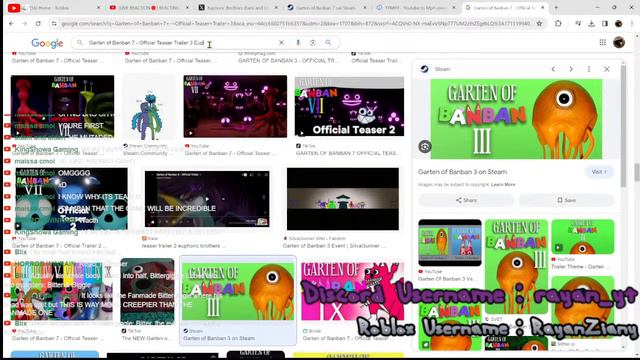640x360 pixels.
Task: Open The NEW Garten TikTok thumbnail
Action: tap(147, 291)
